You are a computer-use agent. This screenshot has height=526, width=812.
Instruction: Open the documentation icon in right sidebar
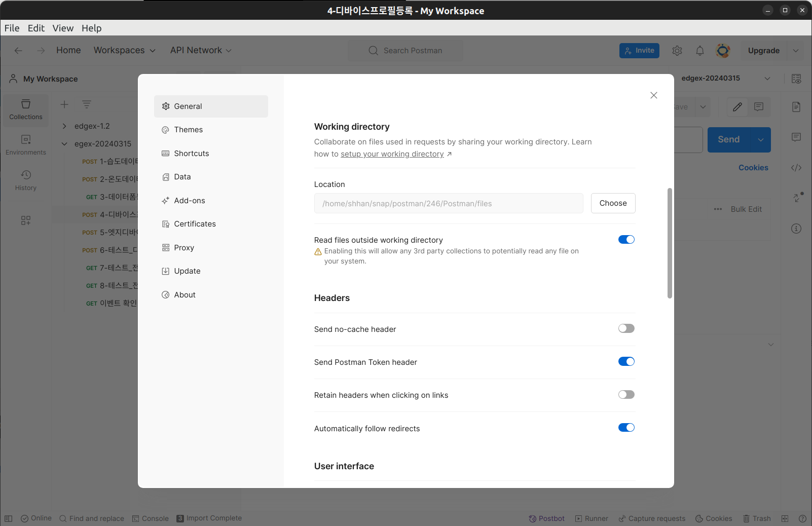(x=796, y=107)
